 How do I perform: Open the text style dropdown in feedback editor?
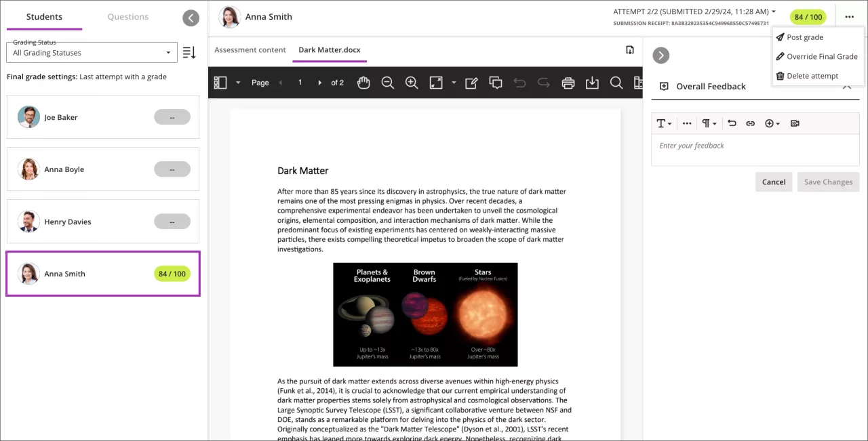[664, 123]
